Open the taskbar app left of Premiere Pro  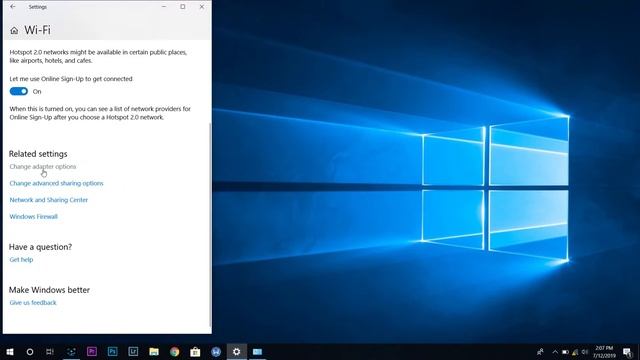point(71,351)
